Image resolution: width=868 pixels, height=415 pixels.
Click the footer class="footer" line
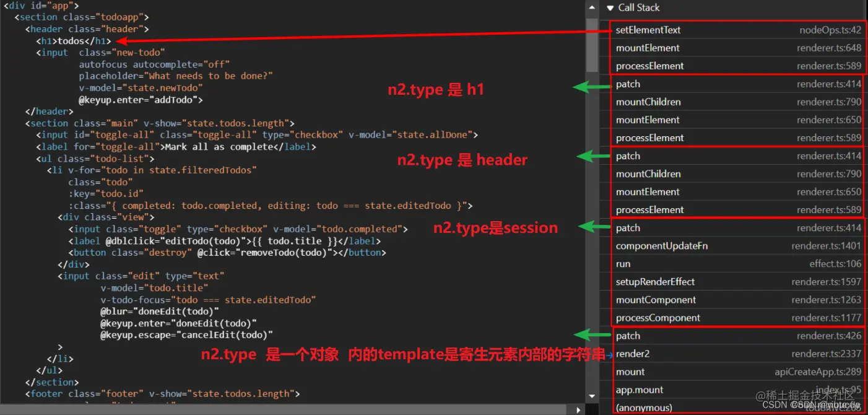click(163, 394)
